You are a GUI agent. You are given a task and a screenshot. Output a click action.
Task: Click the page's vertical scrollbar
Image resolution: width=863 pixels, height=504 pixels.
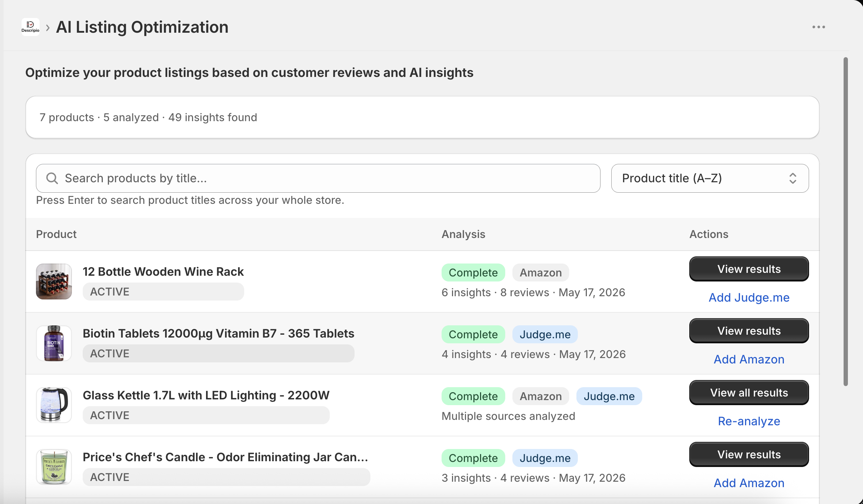(846, 222)
